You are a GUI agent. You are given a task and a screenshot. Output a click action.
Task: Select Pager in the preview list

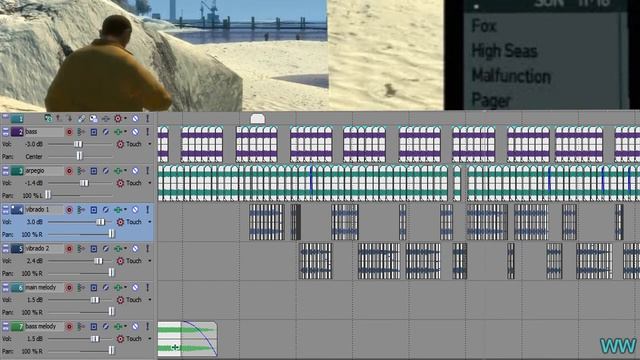(491, 100)
